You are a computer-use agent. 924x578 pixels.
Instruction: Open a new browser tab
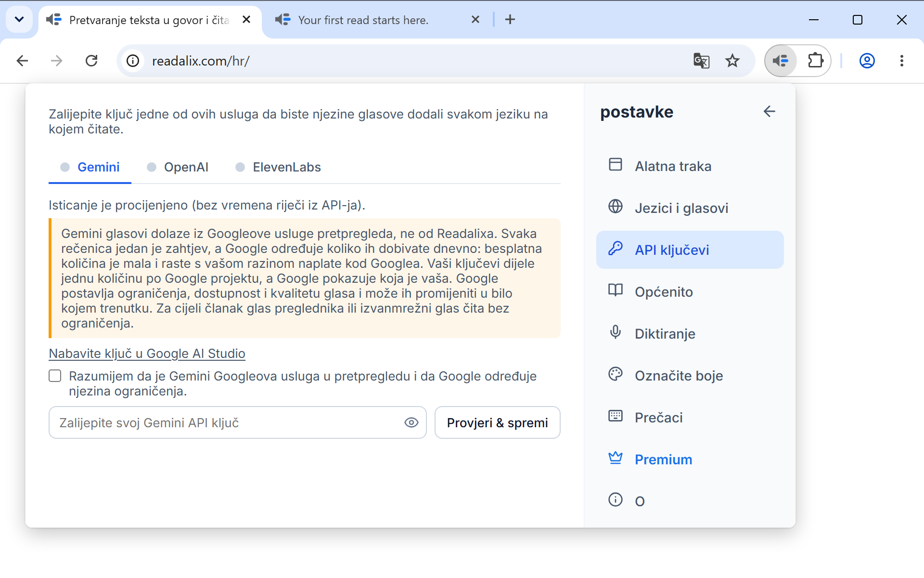tap(510, 20)
